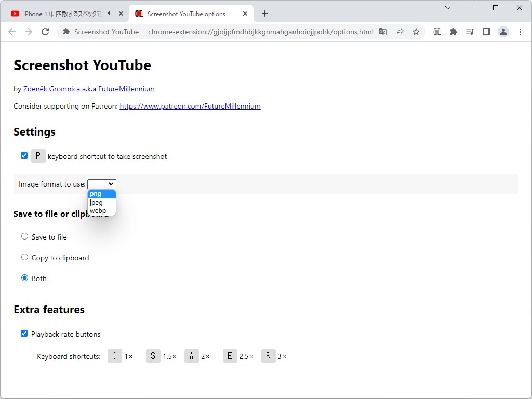
Task: Bookmark this page with the star
Action: pos(416,32)
